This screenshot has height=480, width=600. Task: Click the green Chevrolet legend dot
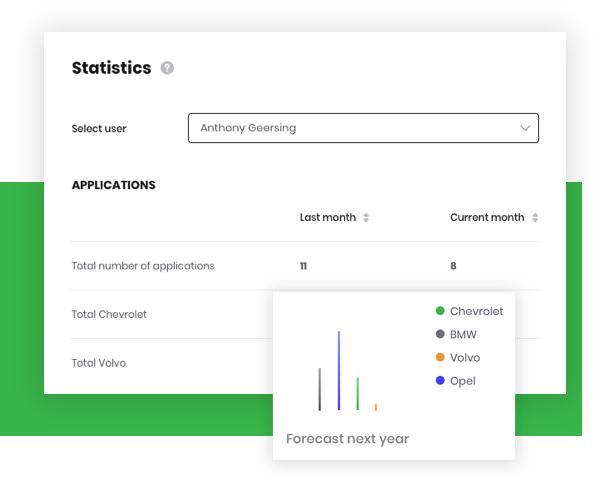[440, 311]
